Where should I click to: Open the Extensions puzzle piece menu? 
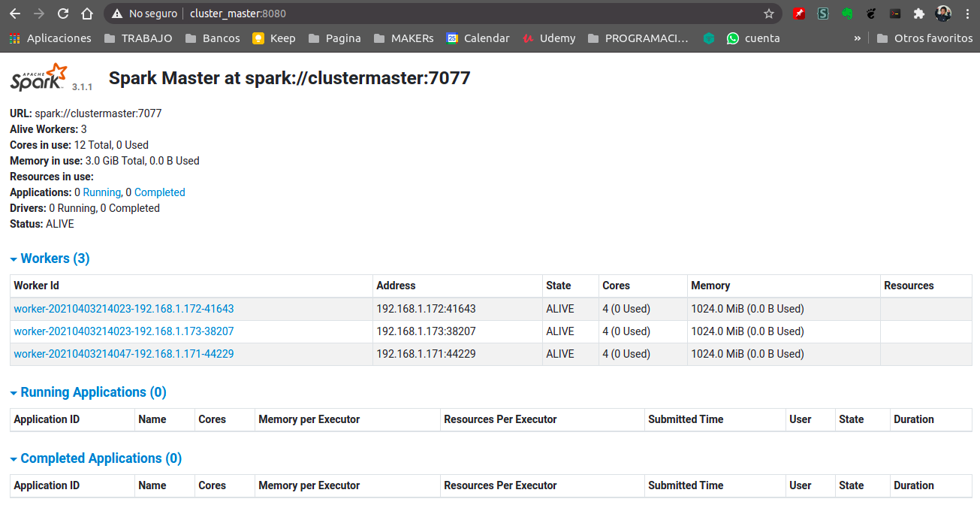(x=918, y=14)
